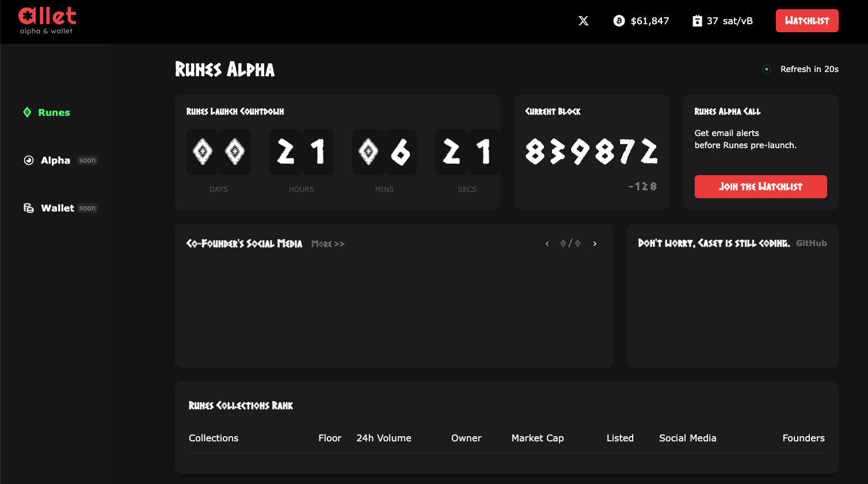Open the GitHub link

(x=811, y=243)
